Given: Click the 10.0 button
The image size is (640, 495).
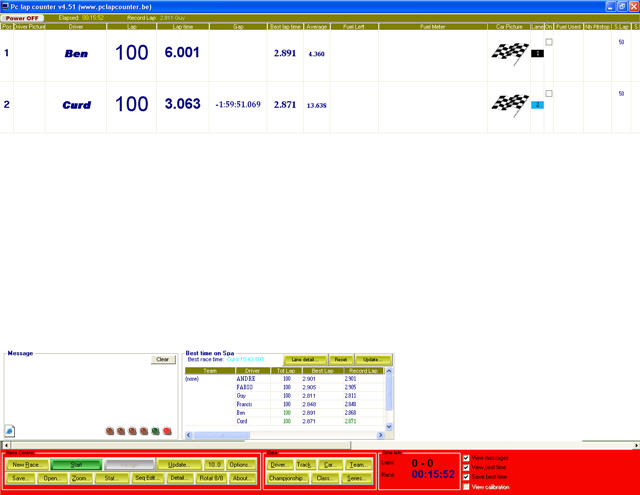Looking at the screenshot, I should click(x=214, y=465).
